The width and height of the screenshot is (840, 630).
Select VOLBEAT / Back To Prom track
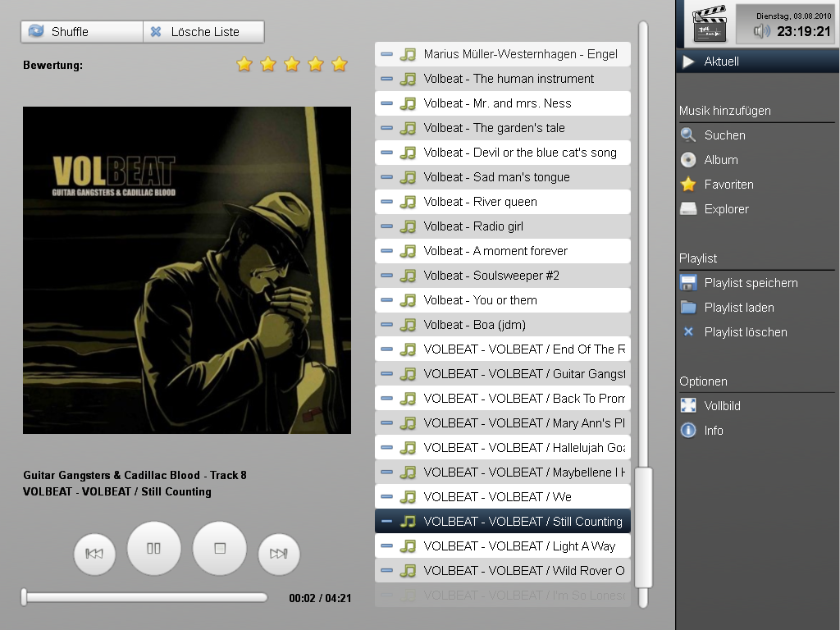(503, 399)
